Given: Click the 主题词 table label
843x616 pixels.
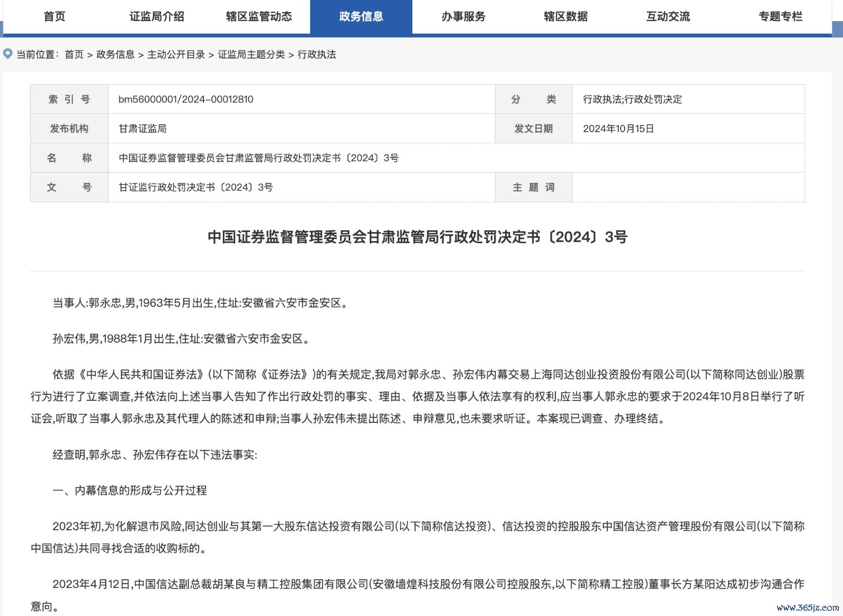Looking at the screenshot, I should [x=534, y=187].
